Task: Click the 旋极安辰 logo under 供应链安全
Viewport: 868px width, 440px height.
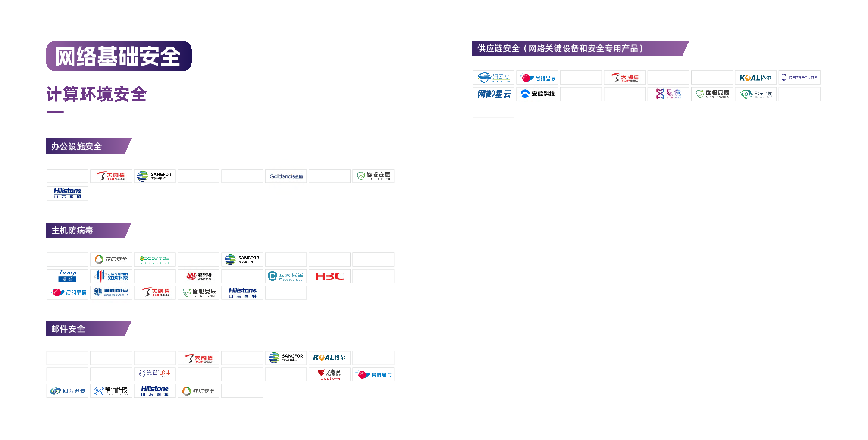Action: tap(712, 94)
